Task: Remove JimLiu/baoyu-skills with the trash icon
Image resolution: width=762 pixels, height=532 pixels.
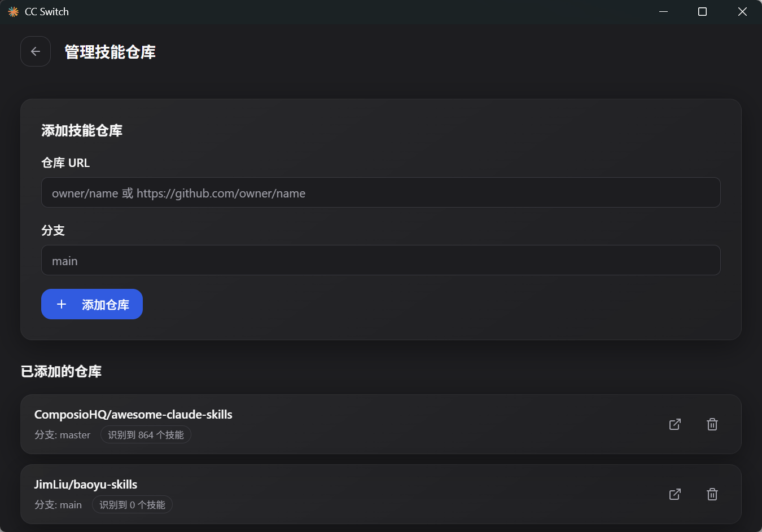Action: click(712, 494)
